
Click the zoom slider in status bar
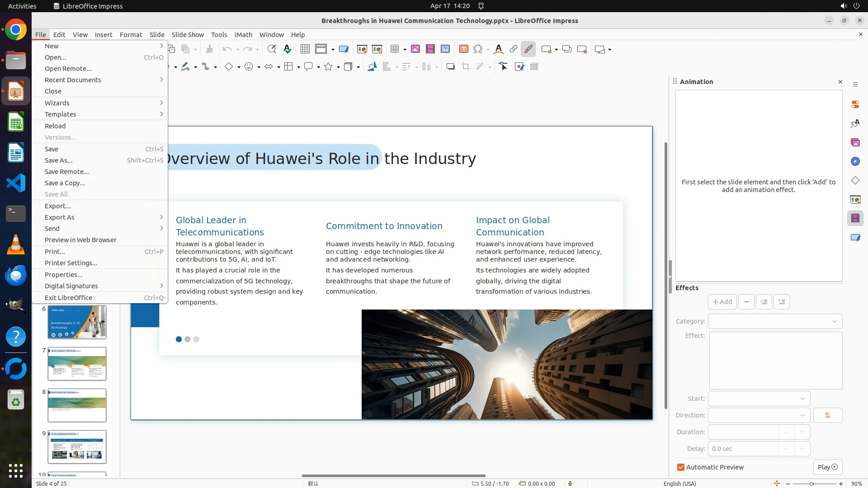811,483
